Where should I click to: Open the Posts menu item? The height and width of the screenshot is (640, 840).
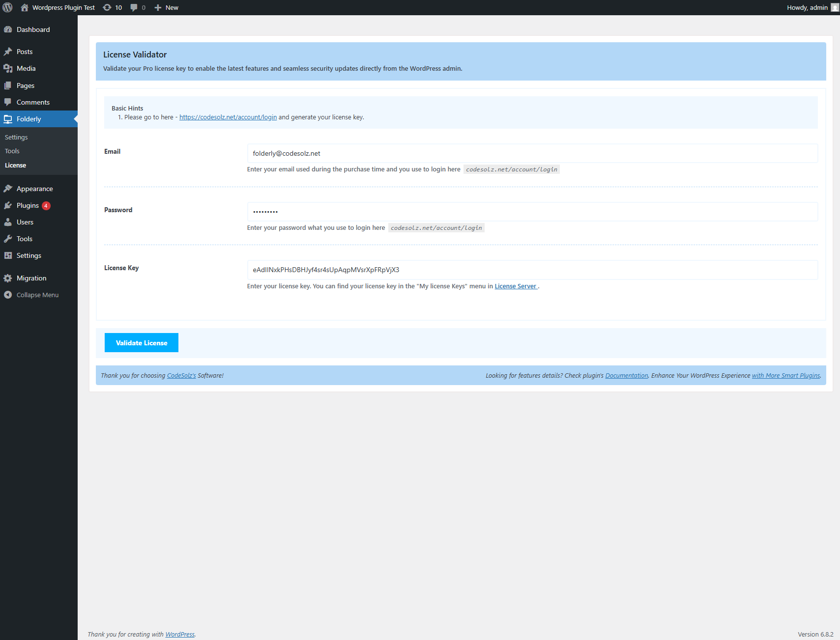tap(39, 52)
